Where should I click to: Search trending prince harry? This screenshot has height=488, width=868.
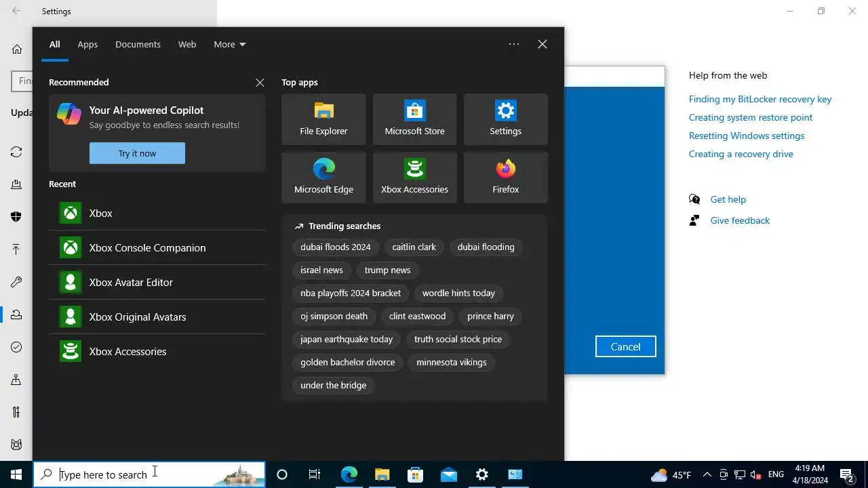pos(490,316)
